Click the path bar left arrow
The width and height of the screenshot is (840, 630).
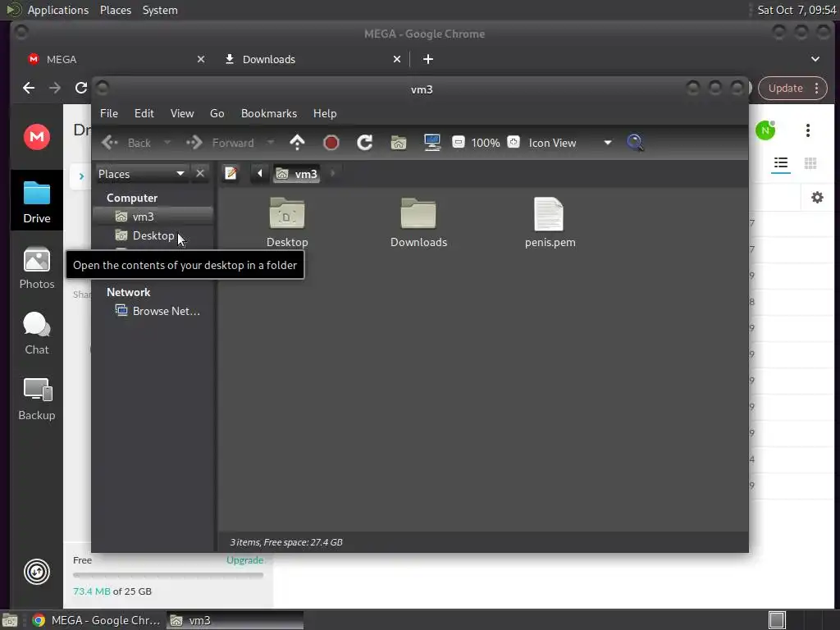pos(260,174)
